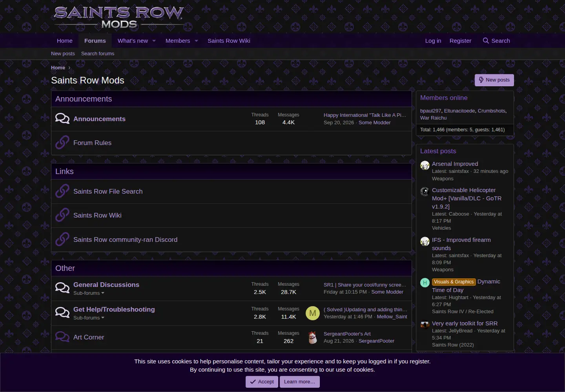Open Hughtart "H" avatar beside Dynamic Time of Day
The height and width of the screenshot is (392, 565).
click(x=425, y=283)
